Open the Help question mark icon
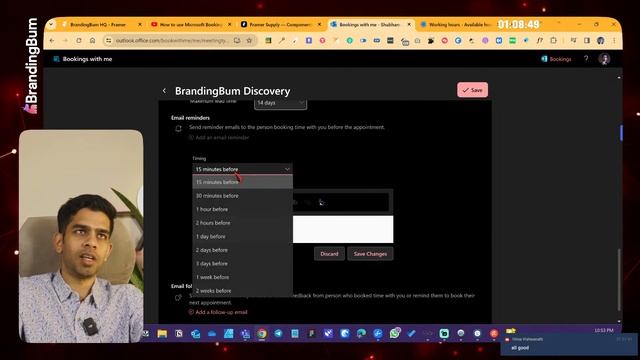 pos(586,59)
